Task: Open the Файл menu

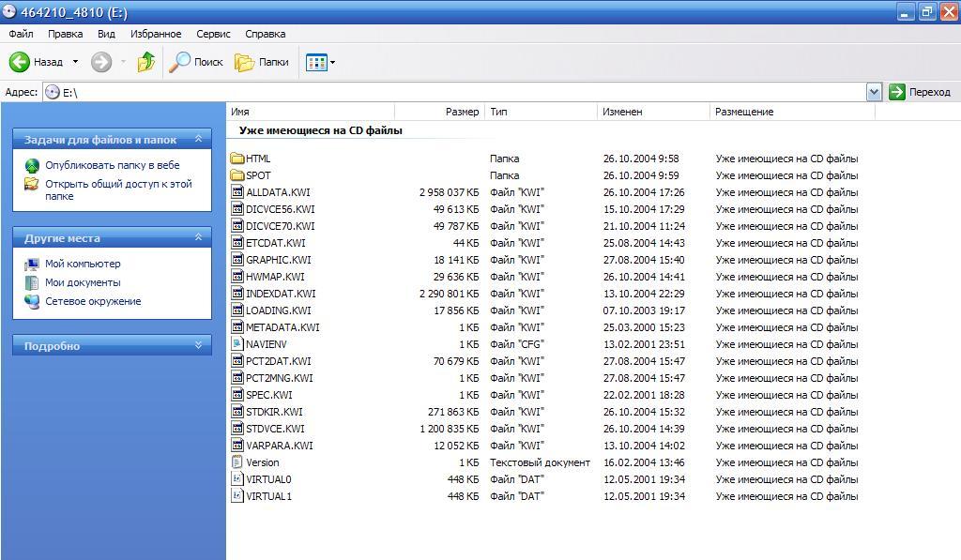Action: point(21,34)
